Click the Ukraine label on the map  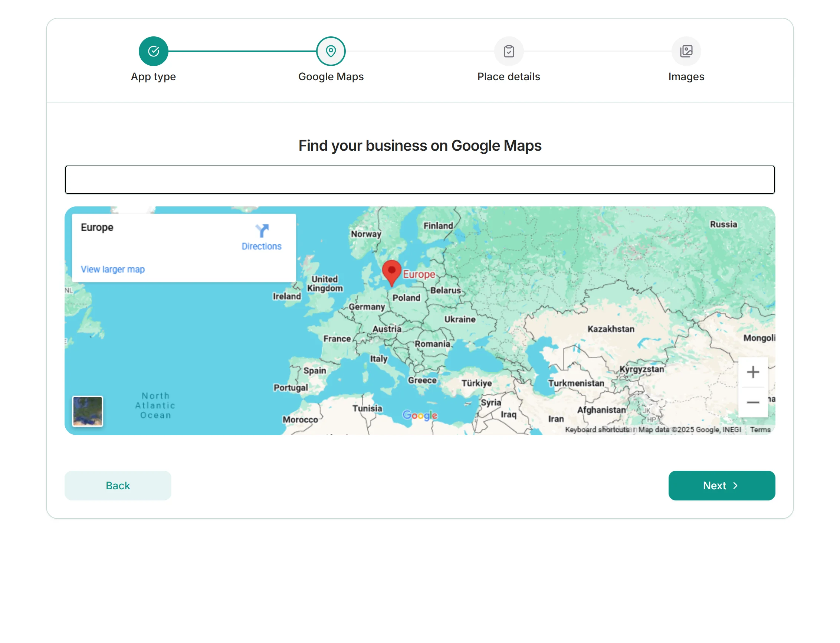pyautogui.click(x=460, y=319)
